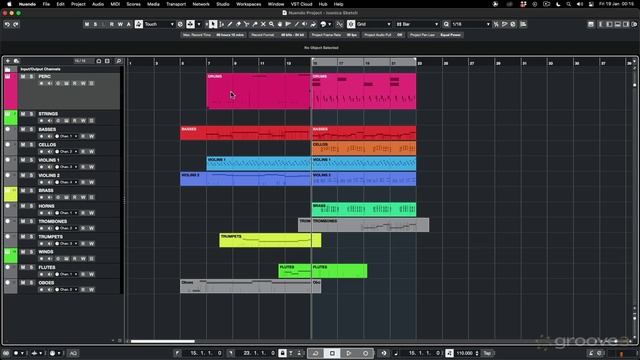The width and height of the screenshot is (640, 360).
Task: Open the Touch automation mode dropdown
Action: 159,24
